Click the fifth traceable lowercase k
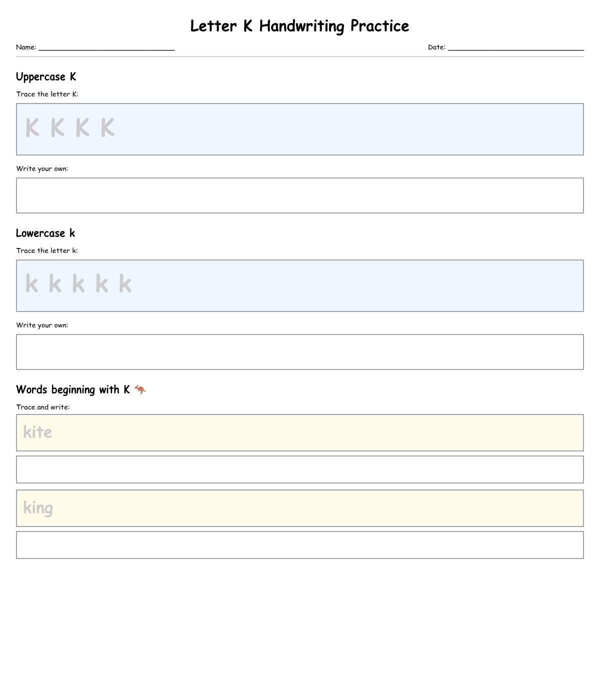Screen dimensions: 600x700 (125, 284)
